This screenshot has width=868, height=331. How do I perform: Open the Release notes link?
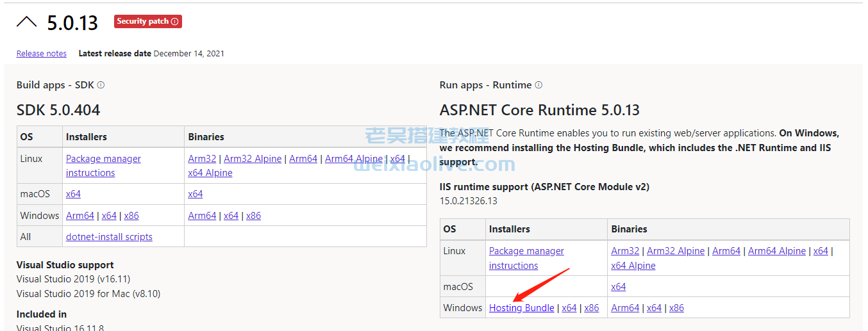42,54
